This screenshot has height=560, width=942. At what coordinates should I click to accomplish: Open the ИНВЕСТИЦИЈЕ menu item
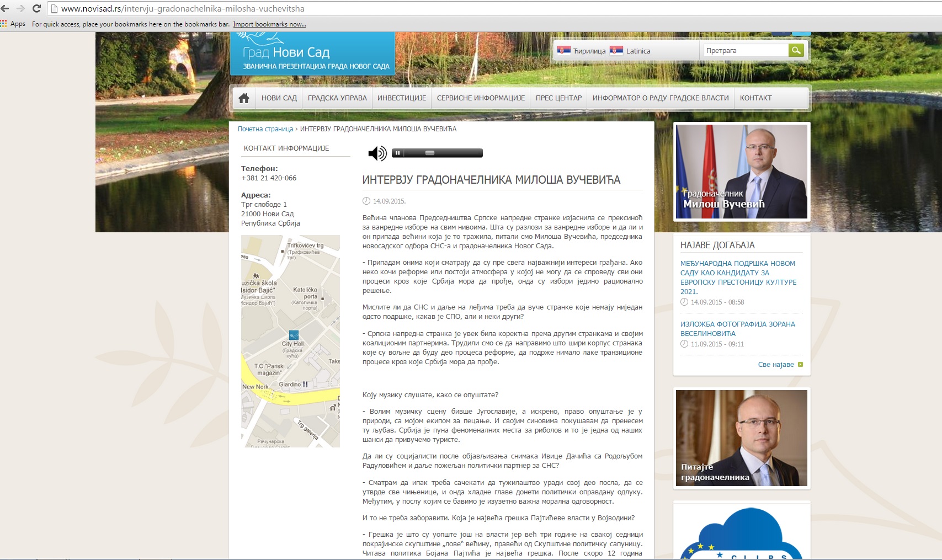point(402,98)
